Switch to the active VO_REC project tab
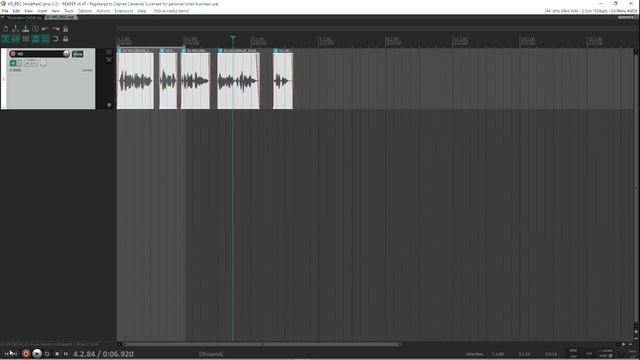 [x=61, y=18]
